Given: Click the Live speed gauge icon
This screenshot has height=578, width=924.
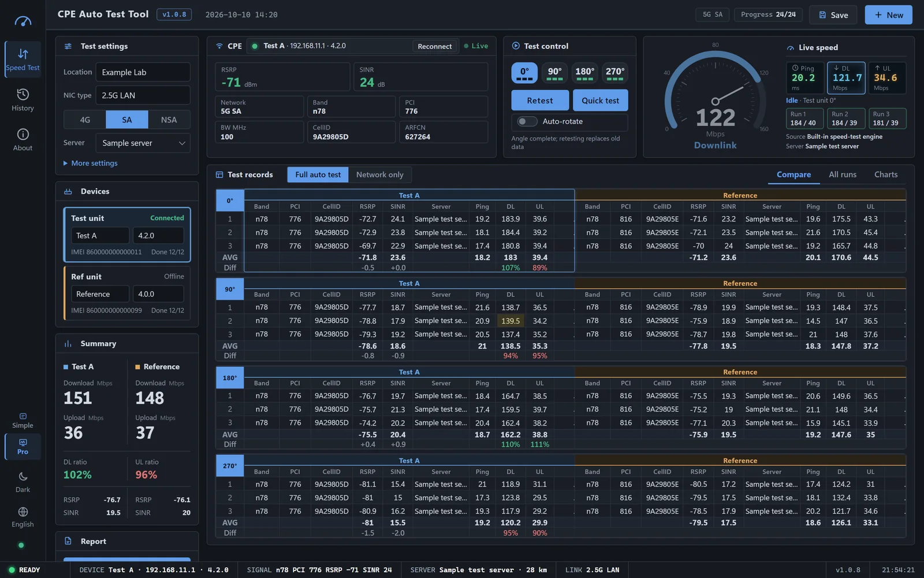Looking at the screenshot, I should pyautogui.click(x=791, y=47).
